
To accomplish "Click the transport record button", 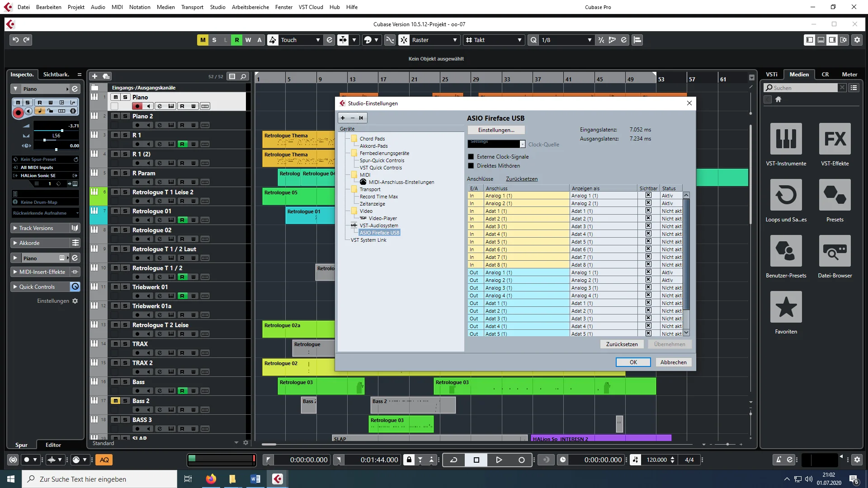I will pos(521,460).
